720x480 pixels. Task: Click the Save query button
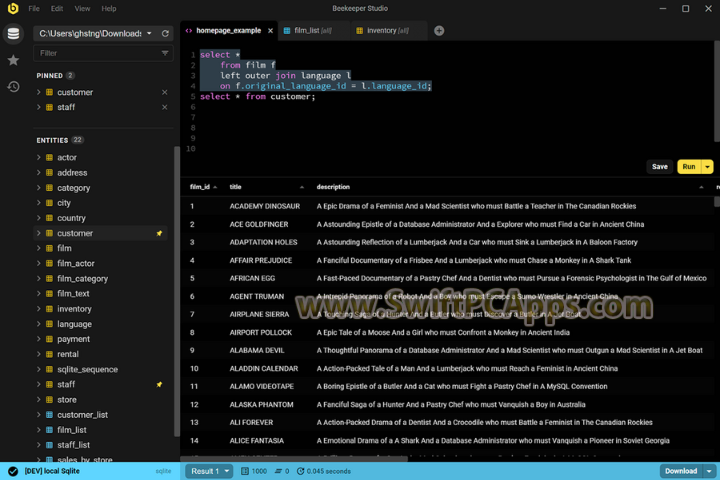(x=660, y=167)
